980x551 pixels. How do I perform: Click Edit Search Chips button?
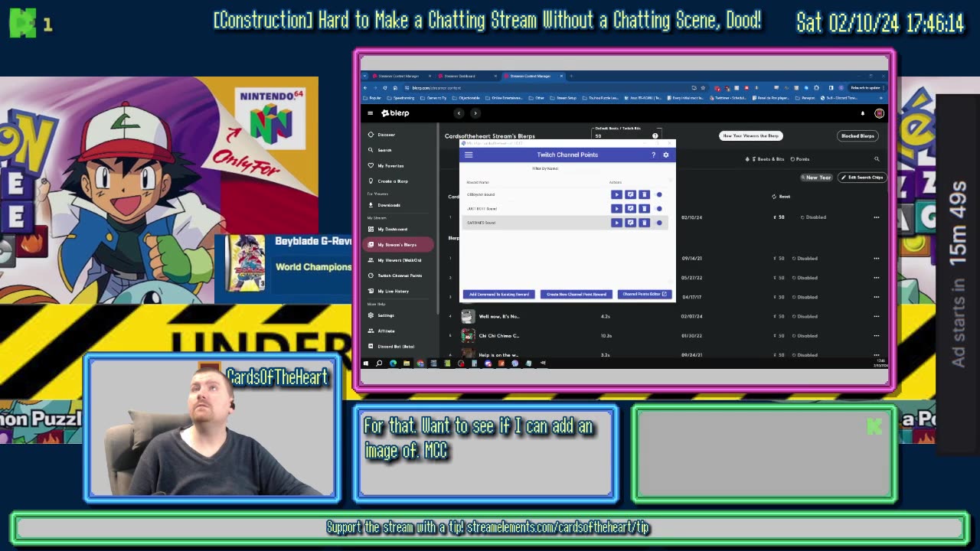[x=862, y=178]
